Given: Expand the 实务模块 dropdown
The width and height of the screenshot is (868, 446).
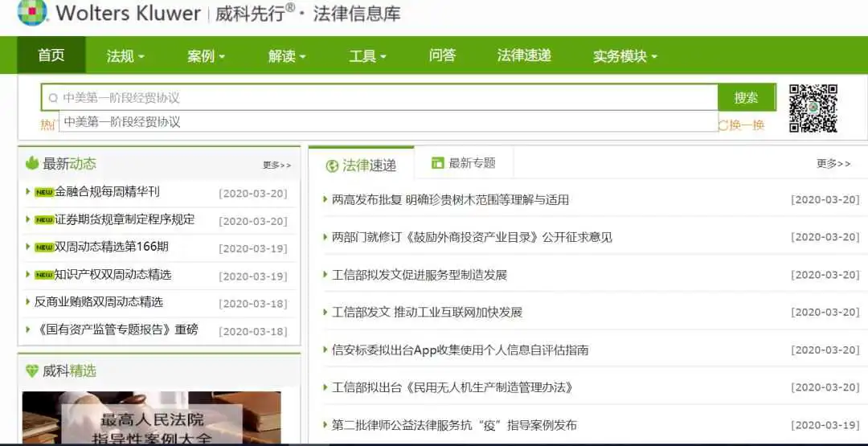Looking at the screenshot, I should (625, 56).
